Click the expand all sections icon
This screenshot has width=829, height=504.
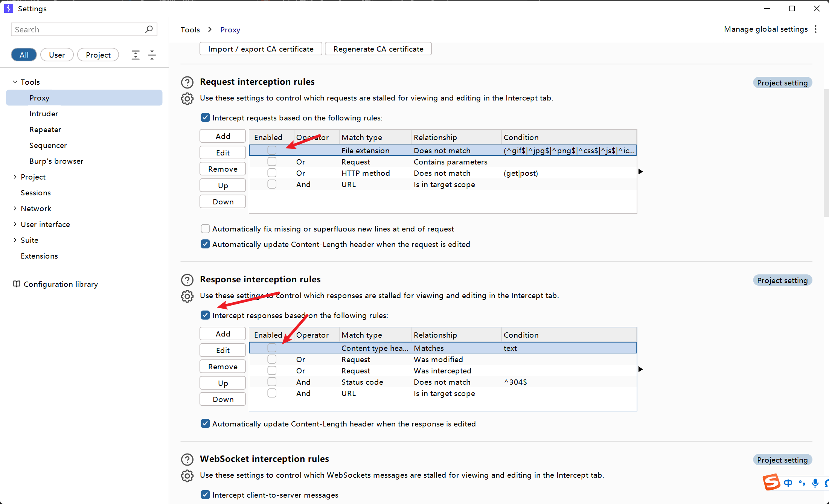[x=136, y=55]
